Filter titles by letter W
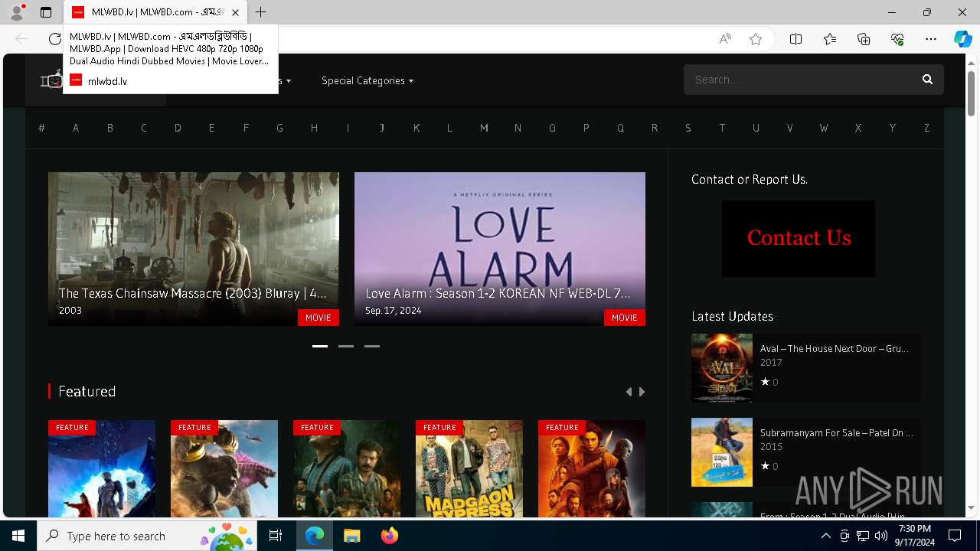Viewport: 980px width, 551px height. [x=824, y=128]
